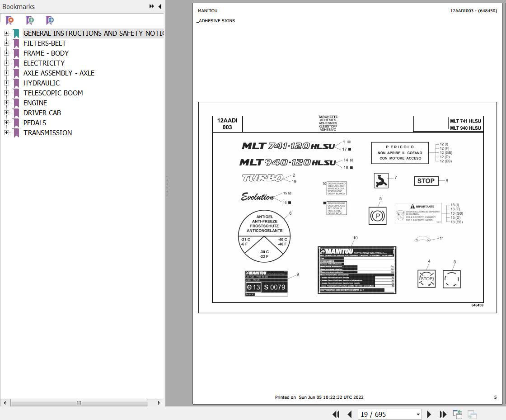This screenshot has width=506, height=420.
Task: Click the ANTIGEL ANTI-FREEZE circle decal
Action: pos(264,236)
